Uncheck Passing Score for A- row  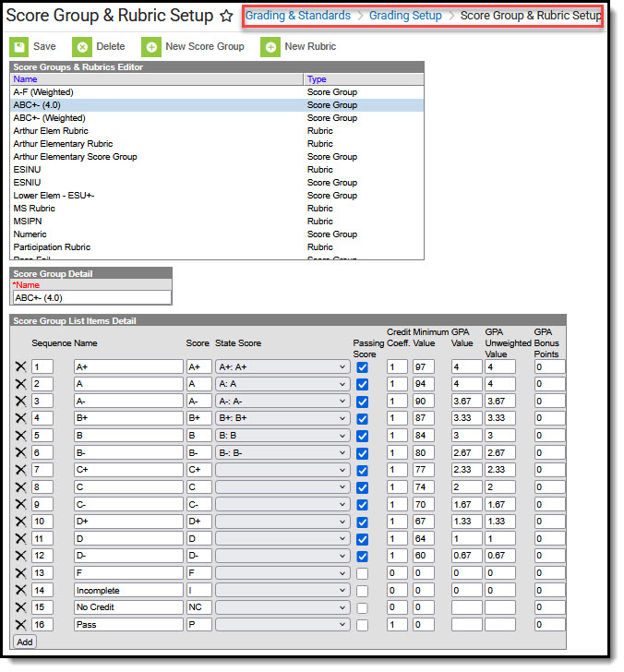[362, 402]
